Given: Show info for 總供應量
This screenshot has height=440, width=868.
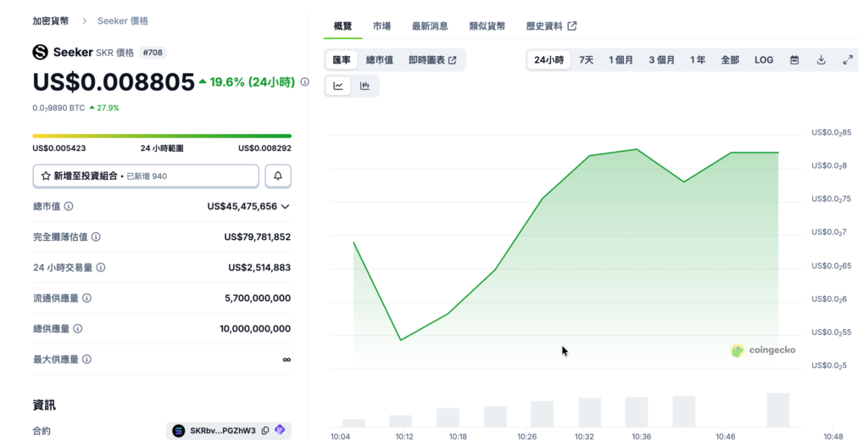Looking at the screenshot, I should (78, 329).
